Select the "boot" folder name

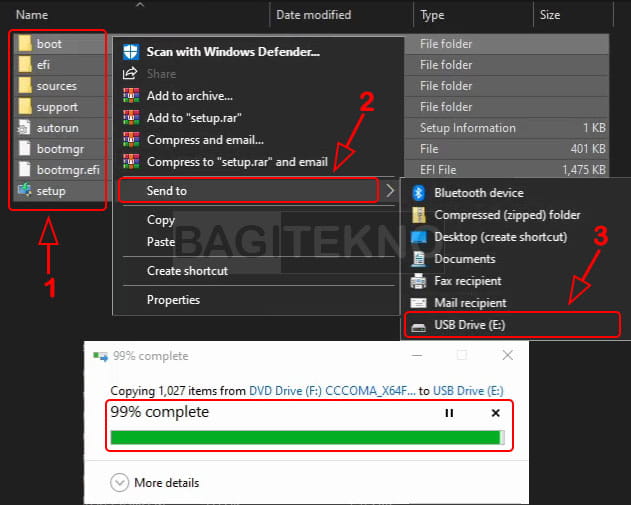pos(49,43)
